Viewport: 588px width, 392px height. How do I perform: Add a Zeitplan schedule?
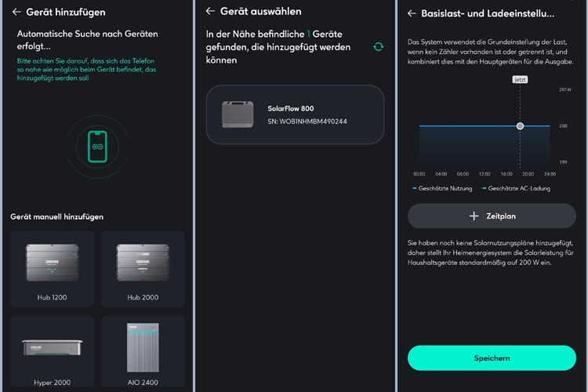click(x=492, y=216)
